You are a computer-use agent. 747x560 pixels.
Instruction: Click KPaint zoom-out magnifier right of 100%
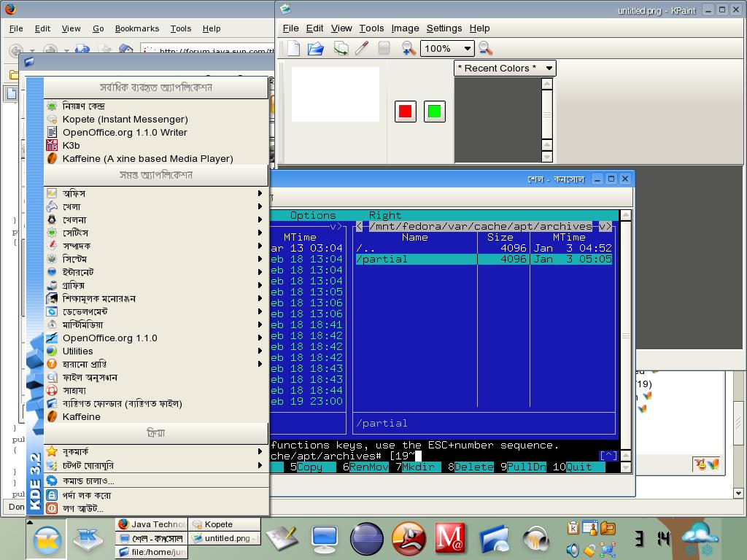485,48
